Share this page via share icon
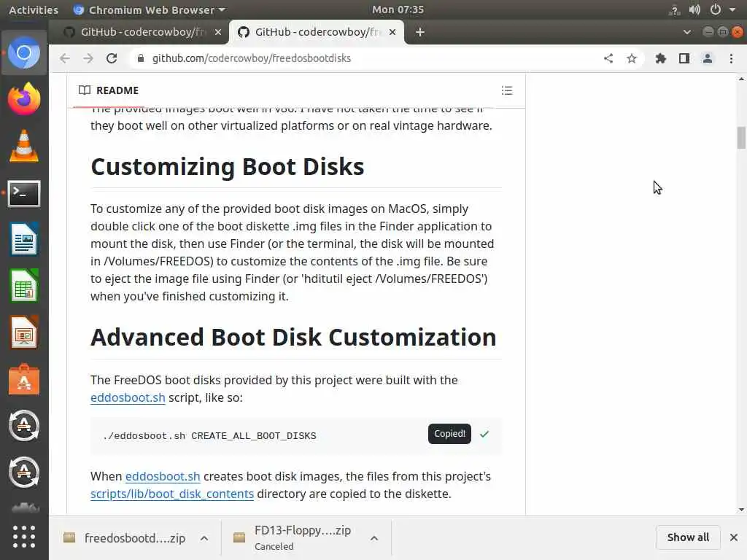The image size is (747, 560). 608,58
